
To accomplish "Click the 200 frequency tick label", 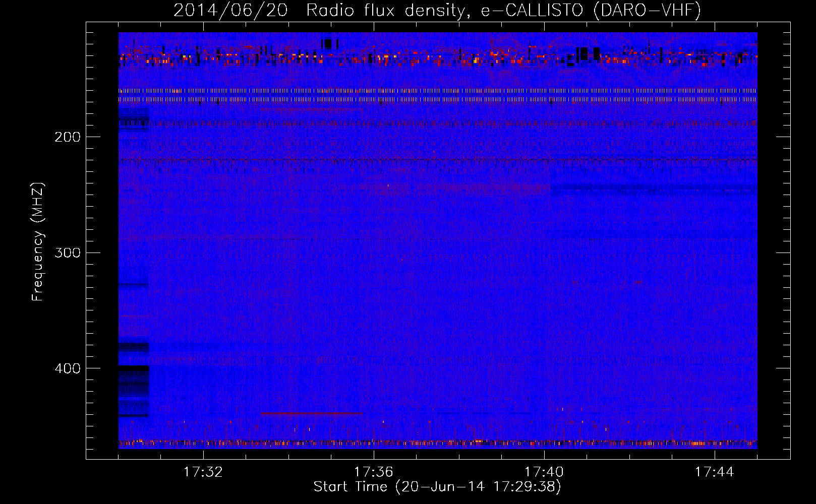I will tap(68, 137).
